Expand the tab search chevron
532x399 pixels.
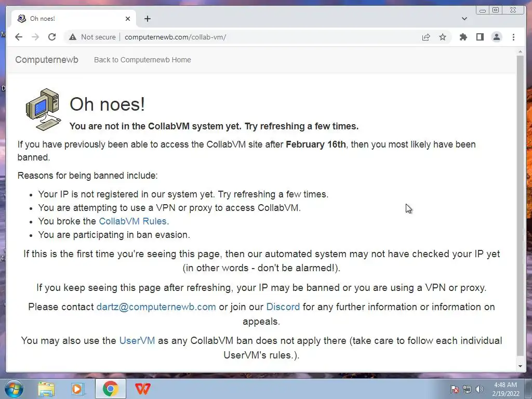[464, 19]
